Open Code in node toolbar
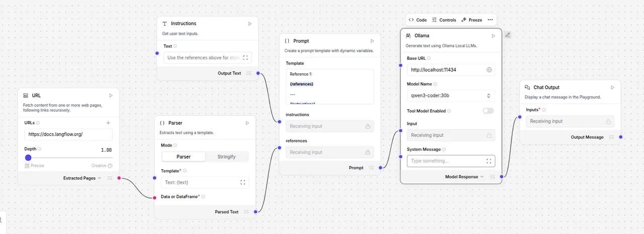Screen dimensions: 644x234 tap(418, 20)
